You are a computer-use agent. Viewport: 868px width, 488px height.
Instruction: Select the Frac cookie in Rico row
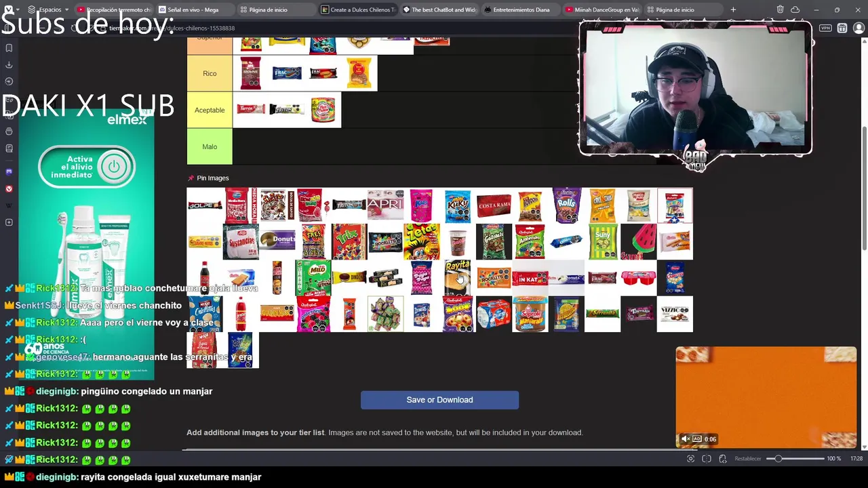(x=287, y=73)
